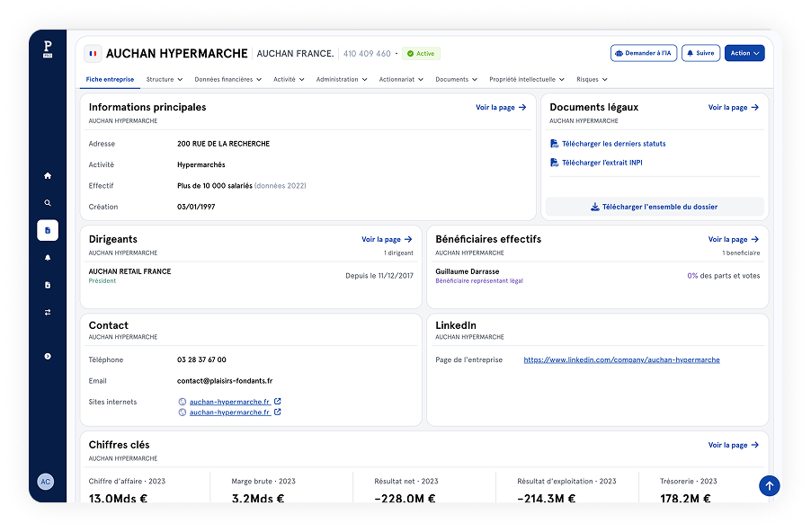Click globe icon of first website row
The height and width of the screenshot is (532, 811).
182,402
